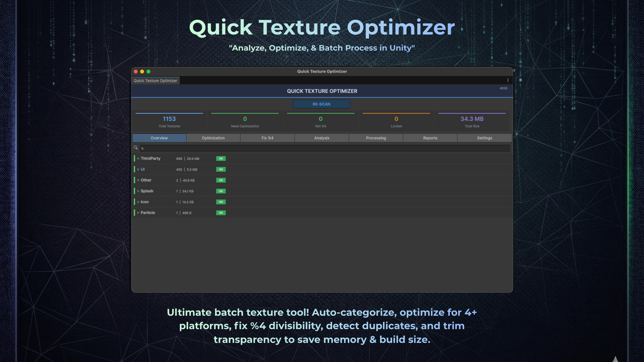Expand the UI category arrow

(138, 169)
